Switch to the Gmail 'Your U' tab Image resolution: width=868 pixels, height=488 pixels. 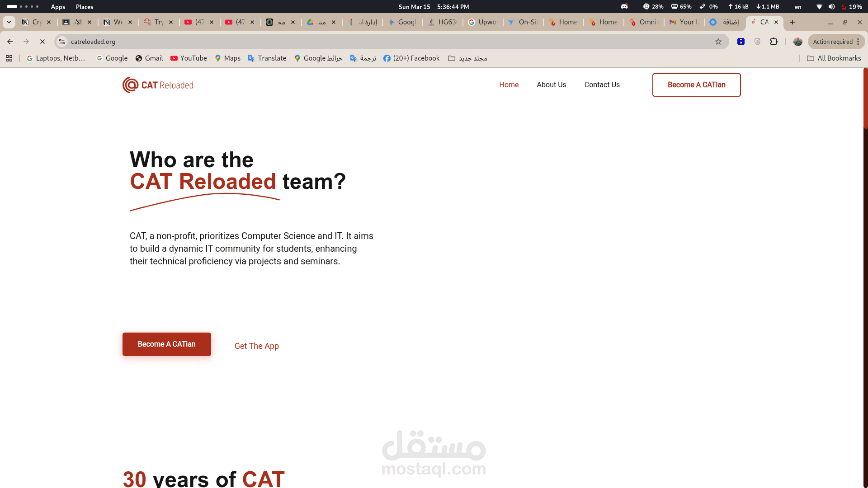coord(684,22)
